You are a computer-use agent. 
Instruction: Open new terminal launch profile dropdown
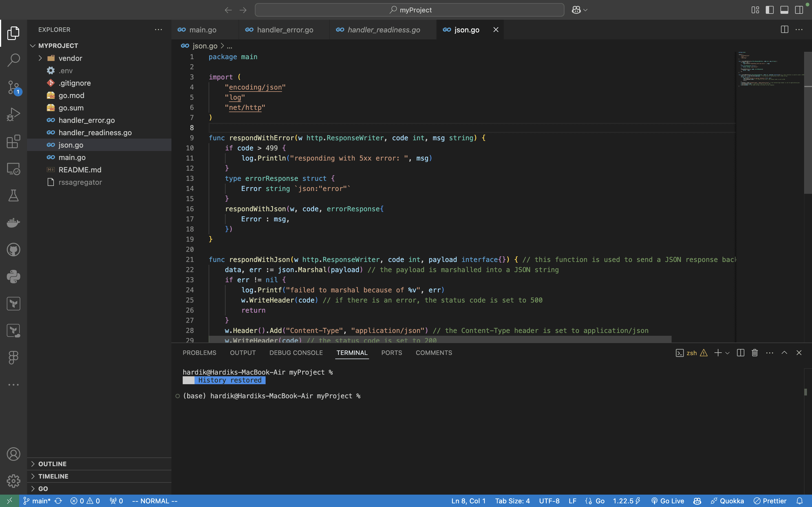click(727, 353)
